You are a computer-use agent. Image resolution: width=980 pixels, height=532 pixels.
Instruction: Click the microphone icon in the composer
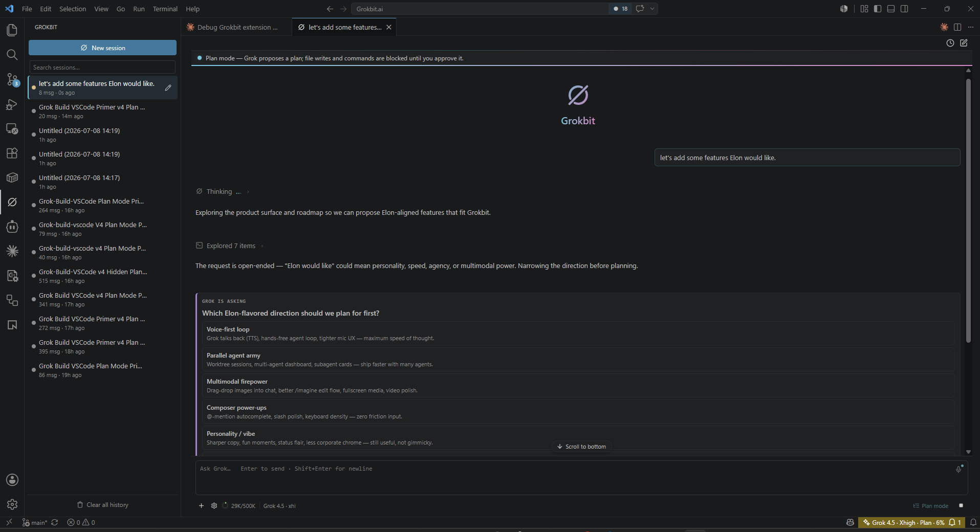pyautogui.click(x=959, y=469)
